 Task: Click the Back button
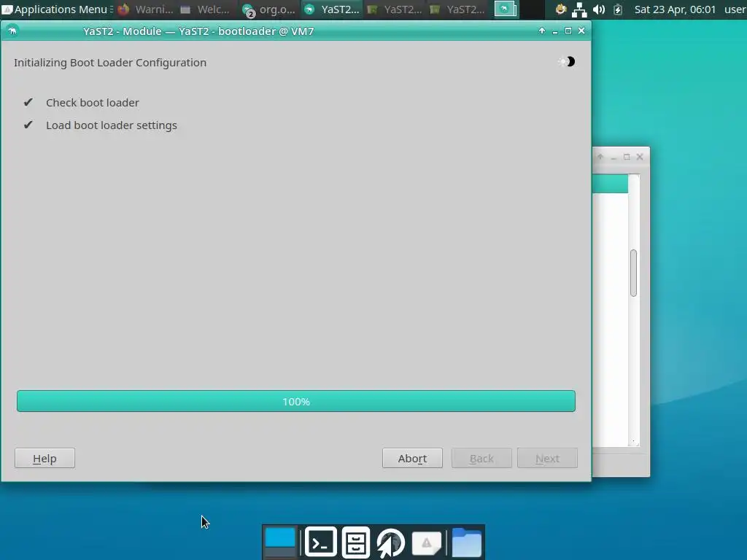click(481, 458)
